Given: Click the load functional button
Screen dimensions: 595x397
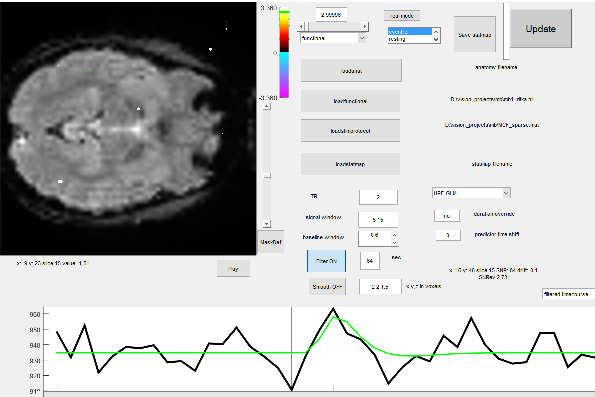Looking at the screenshot, I should pos(350,101).
